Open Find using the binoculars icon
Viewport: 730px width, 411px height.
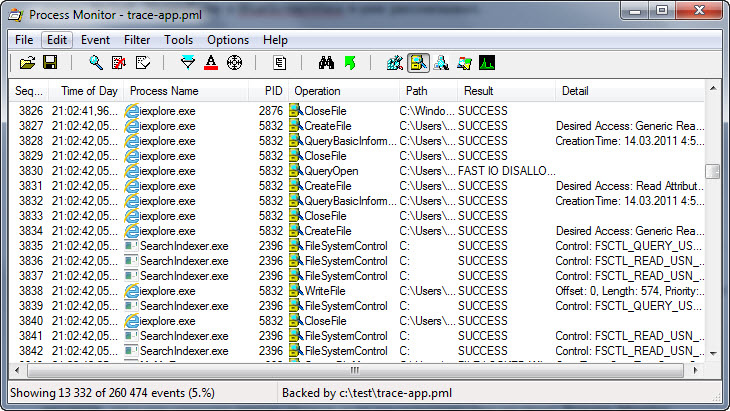click(326, 62)
